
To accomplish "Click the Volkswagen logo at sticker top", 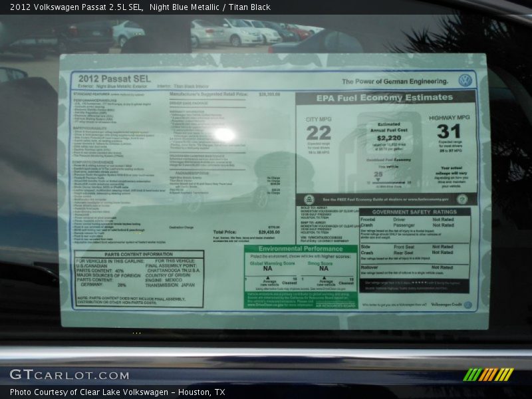I will pyautogui.click(x=465, y=80).
